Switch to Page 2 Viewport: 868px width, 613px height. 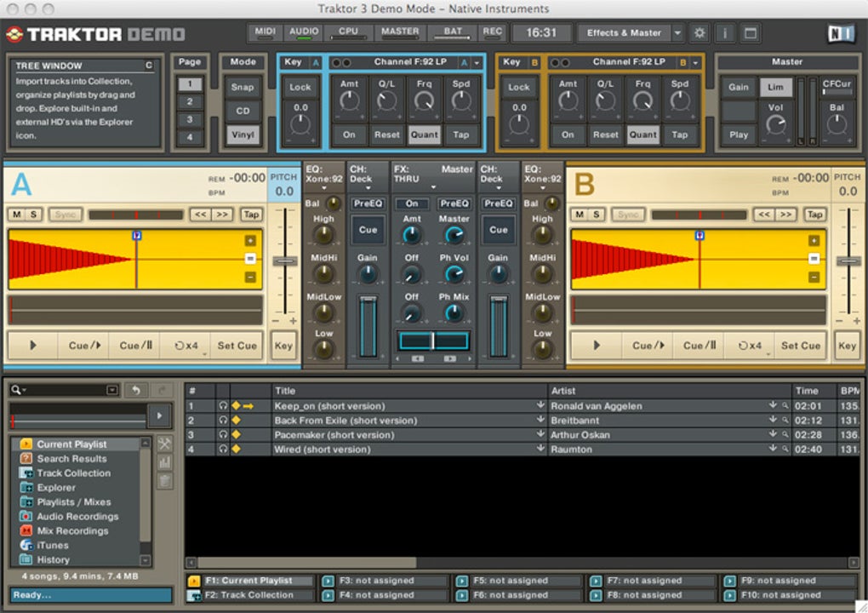click(x=190, y=102)
